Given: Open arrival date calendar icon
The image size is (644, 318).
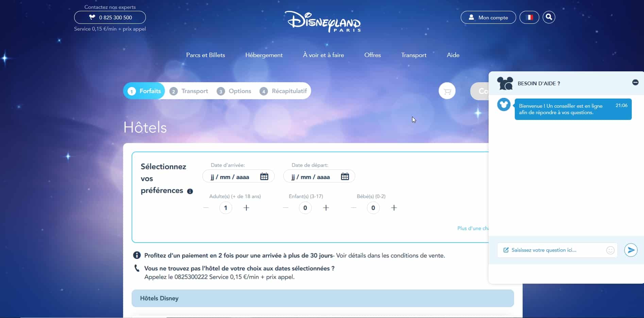Looking at the screenshot, I should (264, 176).
